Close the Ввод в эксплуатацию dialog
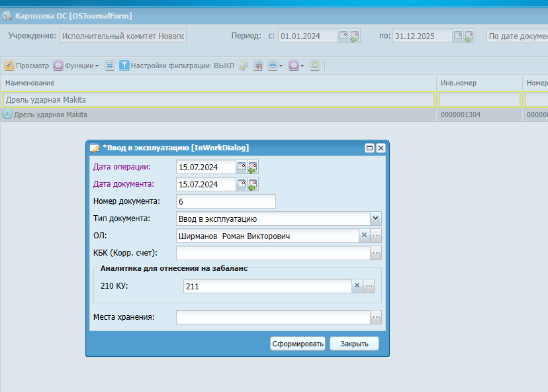 [381, 148]
